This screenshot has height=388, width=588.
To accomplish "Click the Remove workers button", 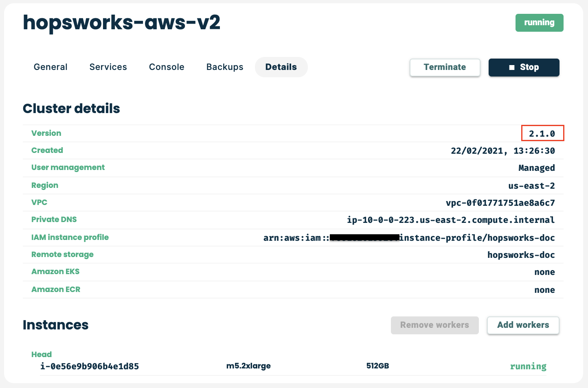I will tap(435, 325).
